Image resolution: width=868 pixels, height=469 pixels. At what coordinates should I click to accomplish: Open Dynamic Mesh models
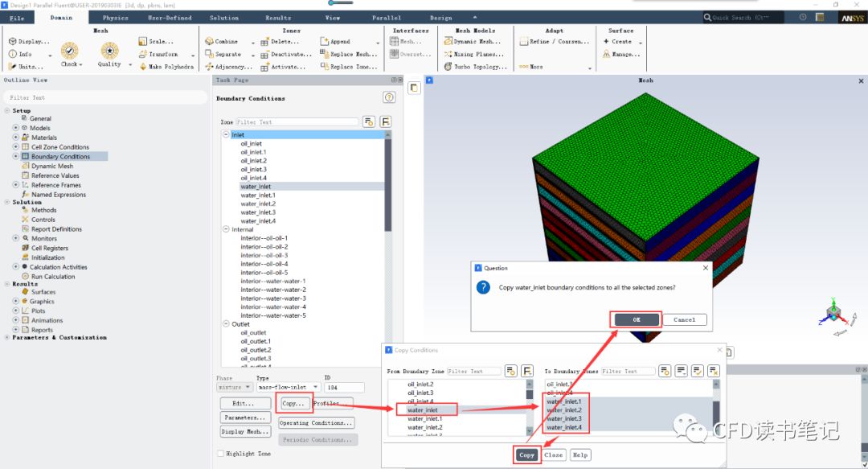point(473,42)
